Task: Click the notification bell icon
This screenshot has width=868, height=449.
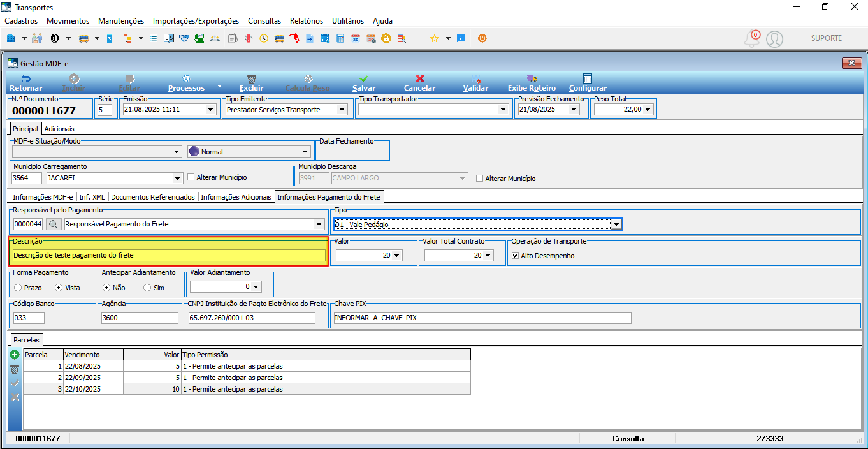Action: pos(752,39)
